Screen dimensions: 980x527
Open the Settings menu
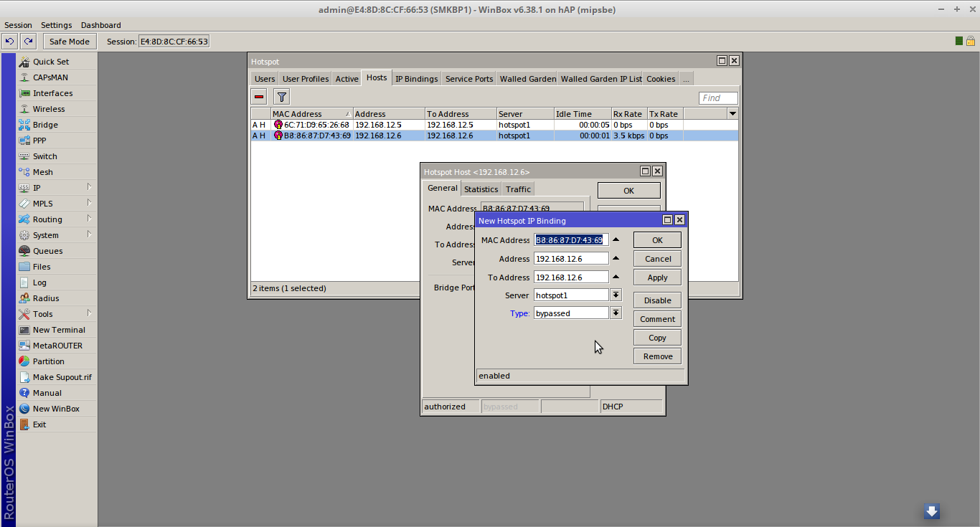click(56, 25)
